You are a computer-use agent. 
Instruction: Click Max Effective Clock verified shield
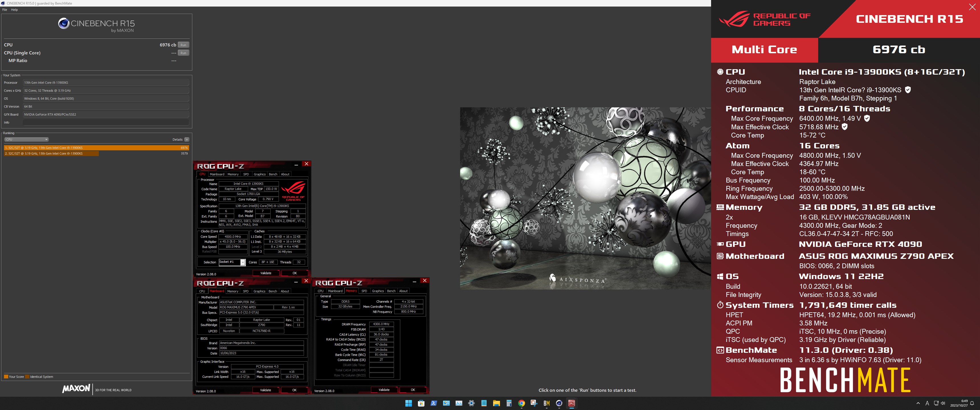[845, 127]
